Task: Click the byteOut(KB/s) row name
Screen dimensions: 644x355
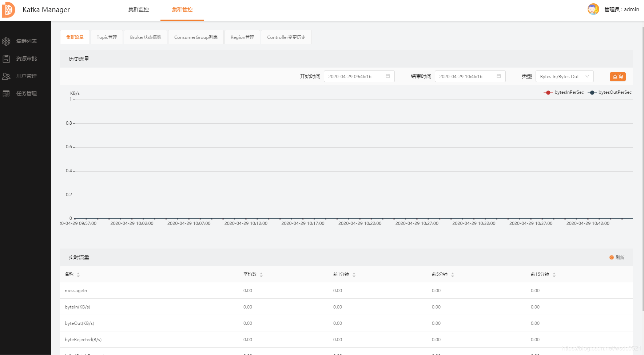Action: pyautogui.click(x=79, y=323)
